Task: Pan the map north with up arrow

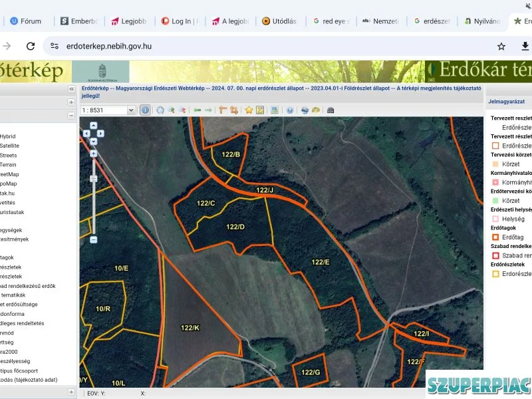Action: [94, 126]
